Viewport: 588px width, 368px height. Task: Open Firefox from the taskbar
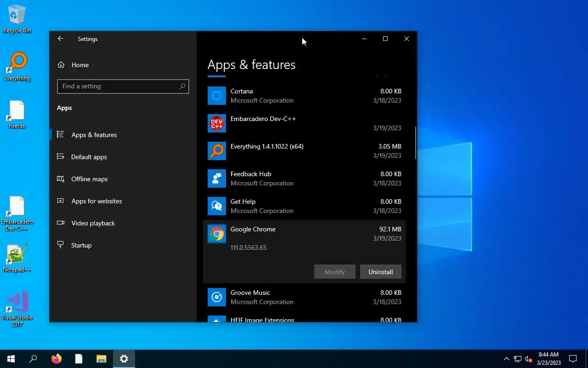click(x=57, y=359)
